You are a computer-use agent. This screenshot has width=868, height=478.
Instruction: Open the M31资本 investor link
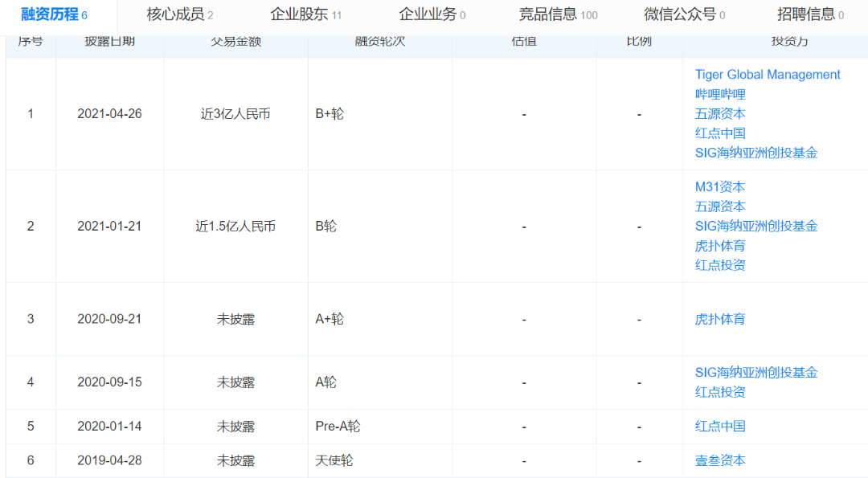click(x=720, y=187)
